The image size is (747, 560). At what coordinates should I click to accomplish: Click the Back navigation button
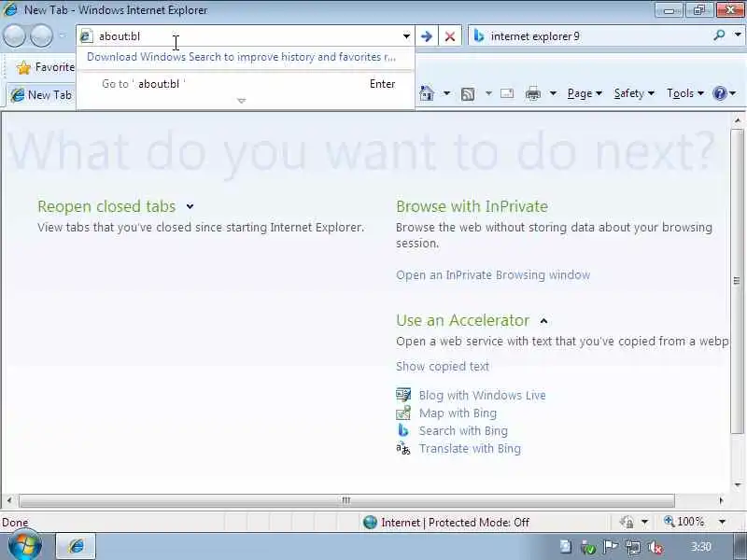click(x=14, y=36)
